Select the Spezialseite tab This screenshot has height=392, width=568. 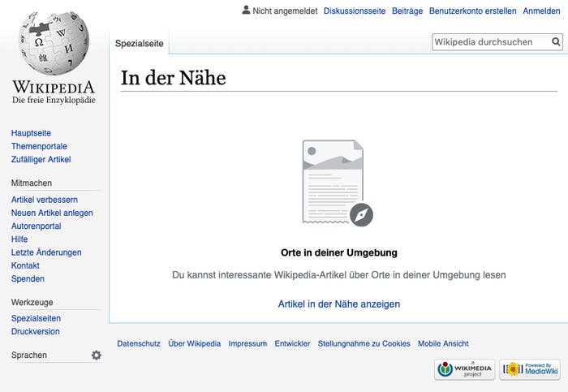139,44
